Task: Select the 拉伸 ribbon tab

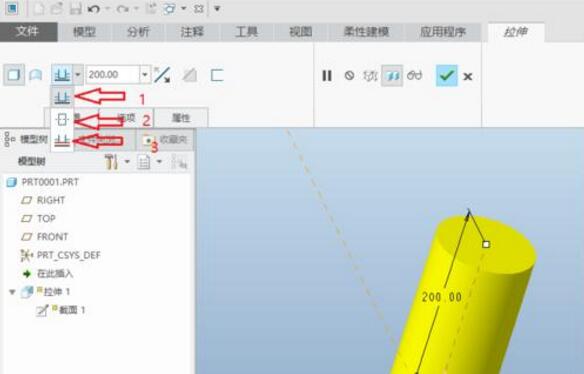Action: coord(516,32)
